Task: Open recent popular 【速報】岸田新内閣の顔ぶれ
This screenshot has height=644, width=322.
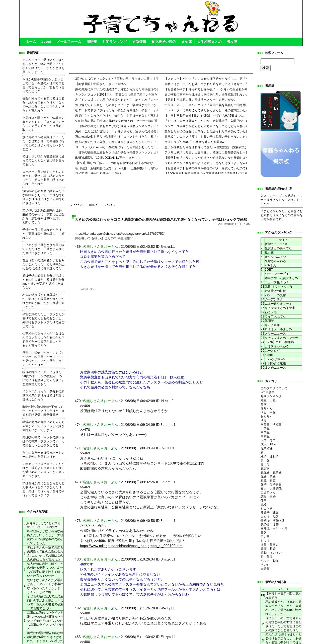Action: click(x=283, y=596)
